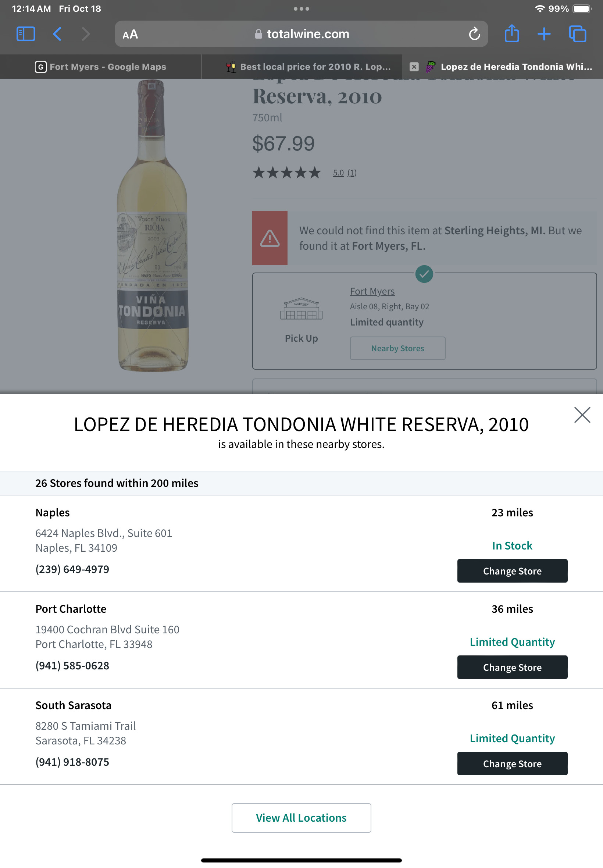Open the three-dot multitasking menu
603x868 pixels.
(x=301, y=9)
